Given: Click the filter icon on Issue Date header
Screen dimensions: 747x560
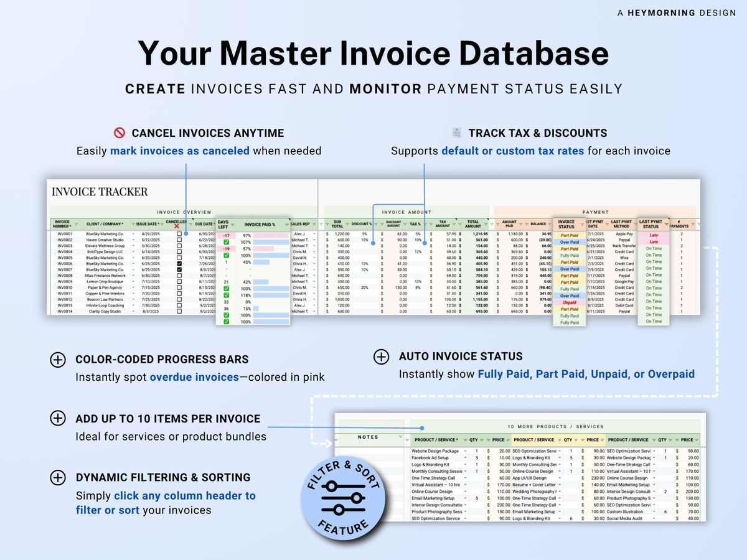Looking at the screenshot, I should coord(162,224).
